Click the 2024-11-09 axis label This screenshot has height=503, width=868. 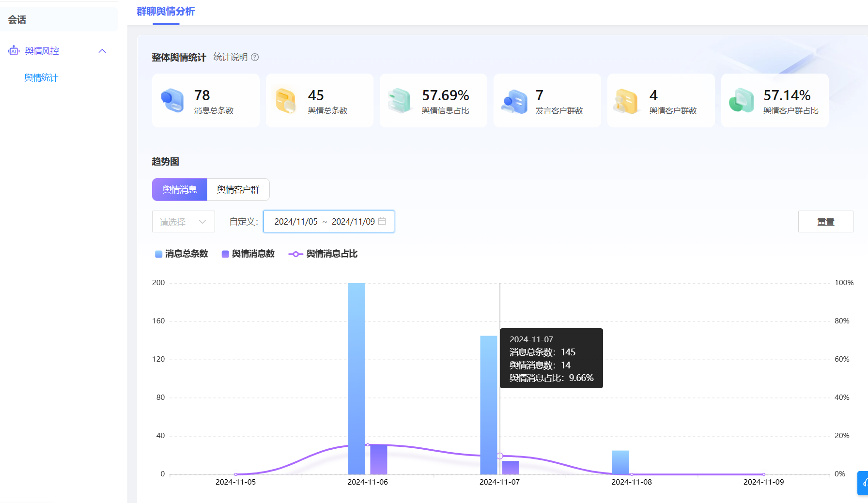[763, 482]
